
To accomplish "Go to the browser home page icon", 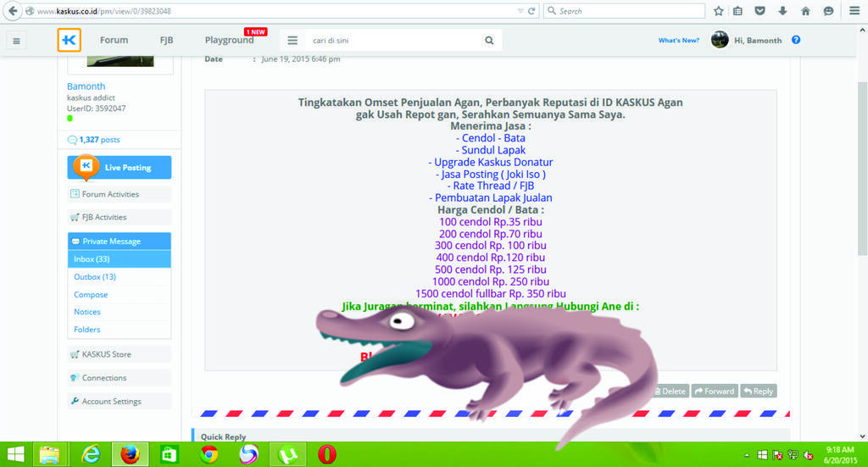I will click(805, 10).
